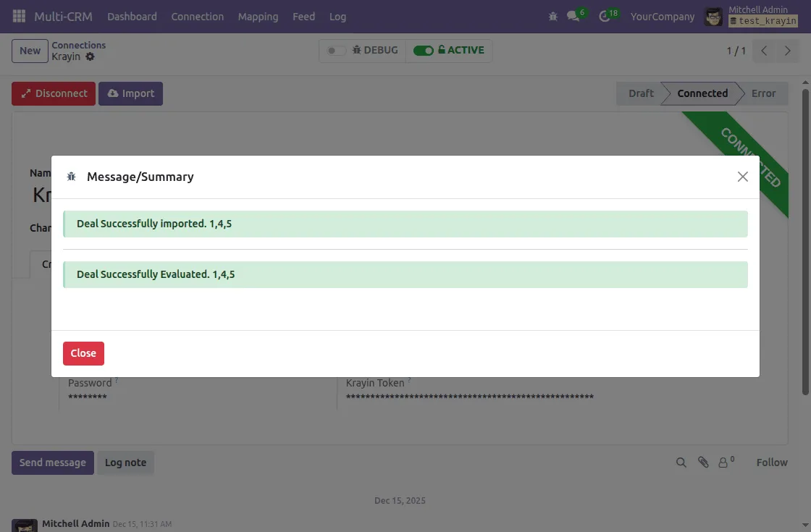Click the Password field value

tap(88, 397)
